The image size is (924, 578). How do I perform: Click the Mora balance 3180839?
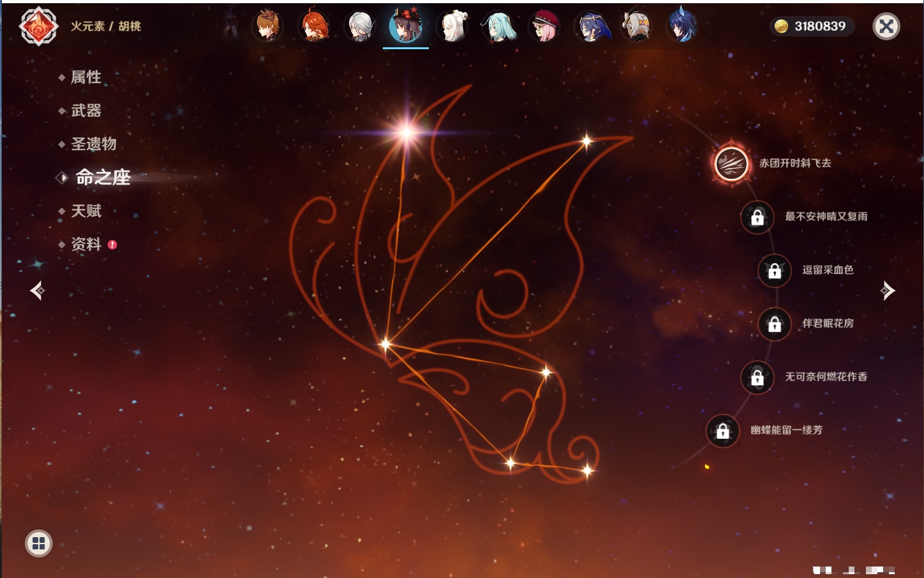click(x=811, y=26)
